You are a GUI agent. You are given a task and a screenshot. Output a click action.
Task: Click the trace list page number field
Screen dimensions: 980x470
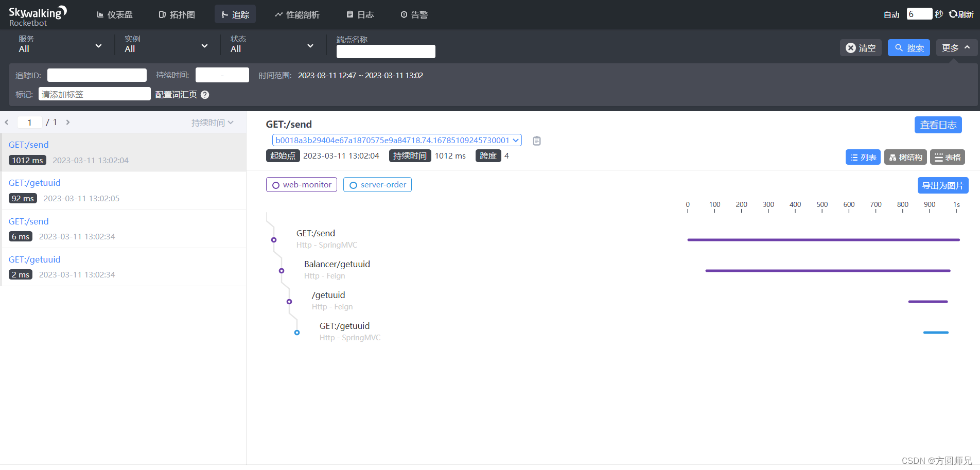point(29,122)
